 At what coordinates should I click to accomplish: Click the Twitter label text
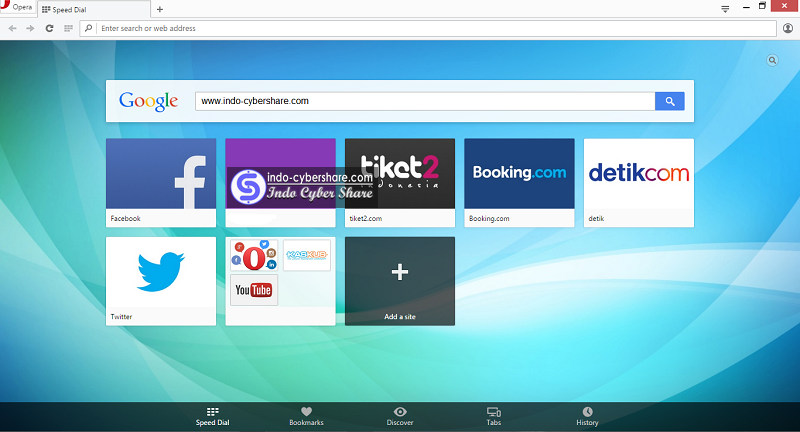(121, 317)
